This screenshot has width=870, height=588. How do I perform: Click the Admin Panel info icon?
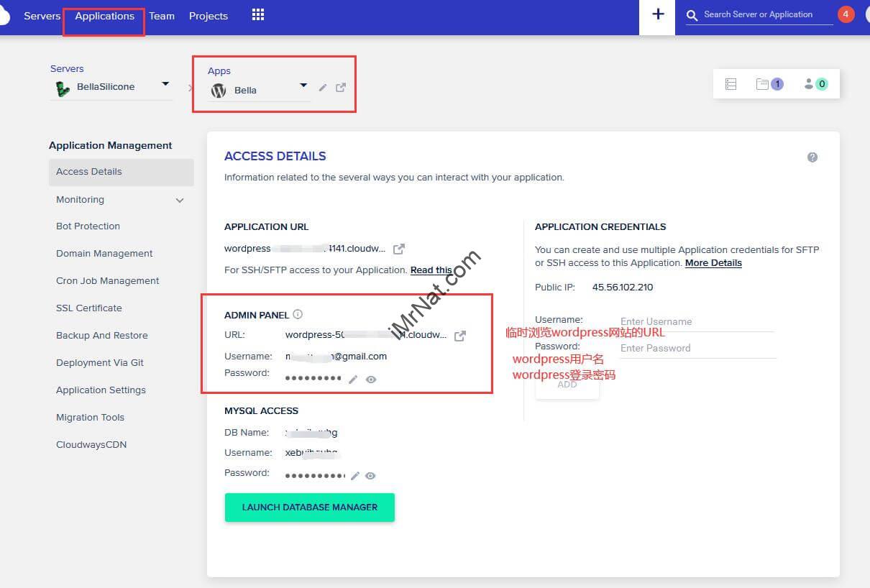click(x=298, y=314)
